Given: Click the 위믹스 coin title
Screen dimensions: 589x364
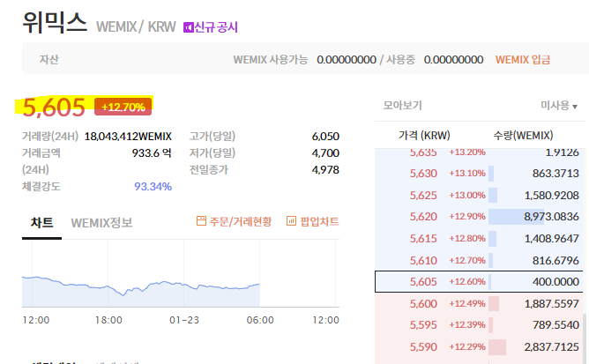Looking at the screenshot, I should pos(55,23).
